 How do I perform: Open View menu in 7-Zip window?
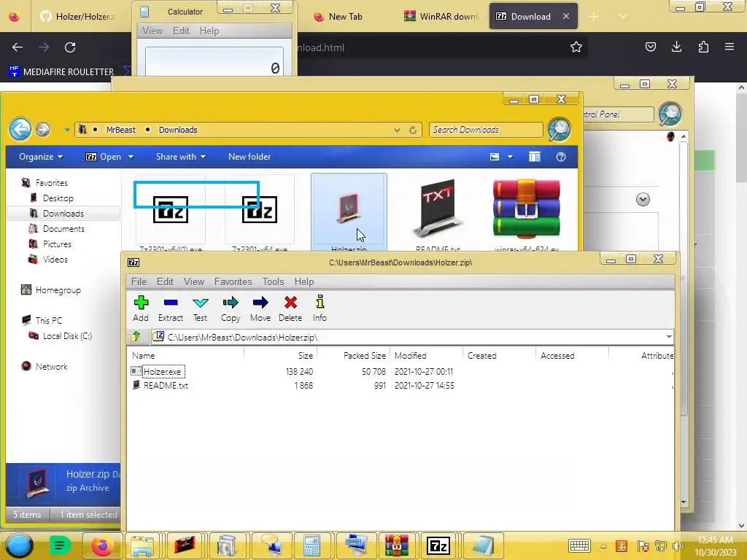coord(194,281)
